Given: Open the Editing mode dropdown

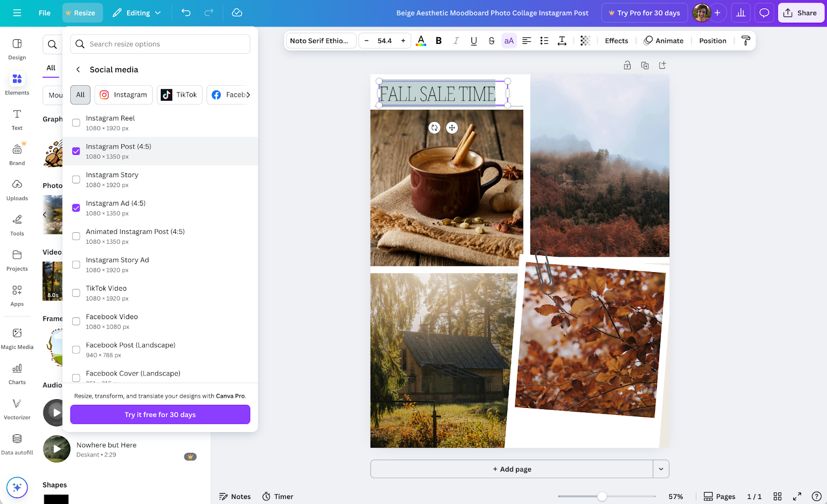Looking at the screenshot, I should tap(136, 12).
